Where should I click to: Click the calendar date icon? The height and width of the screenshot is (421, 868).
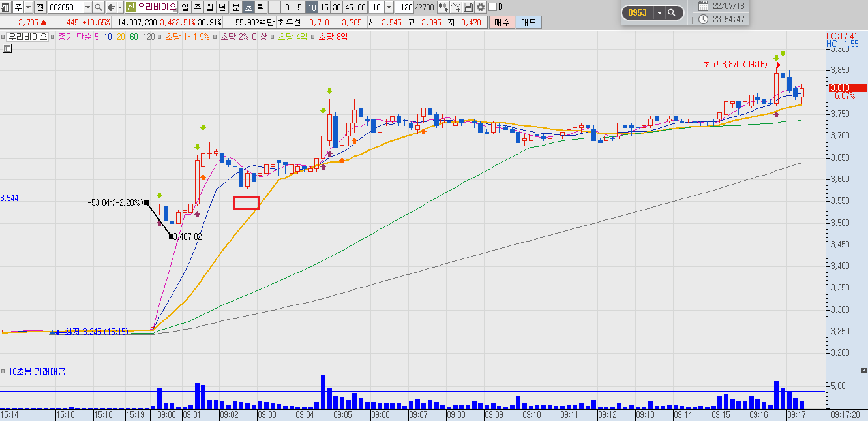(703, 6)
